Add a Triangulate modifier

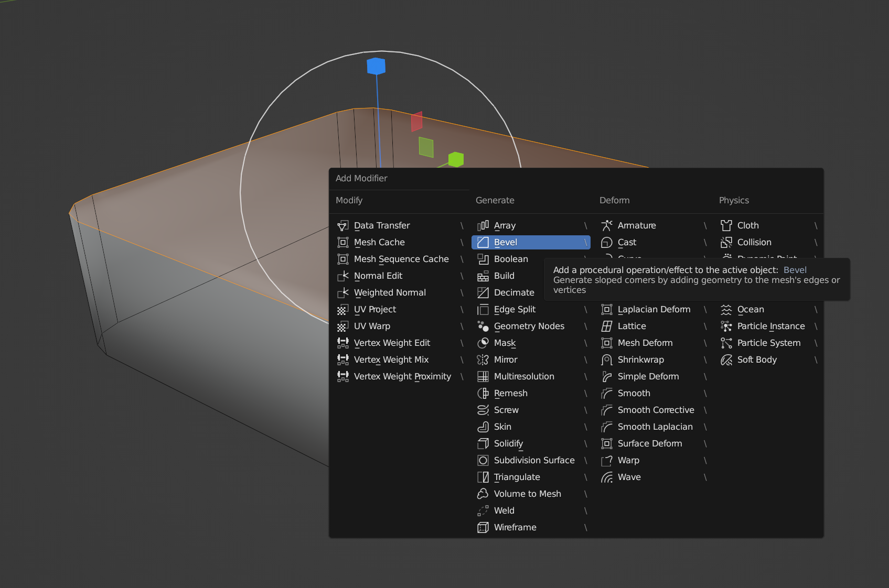tap(531, 477)
